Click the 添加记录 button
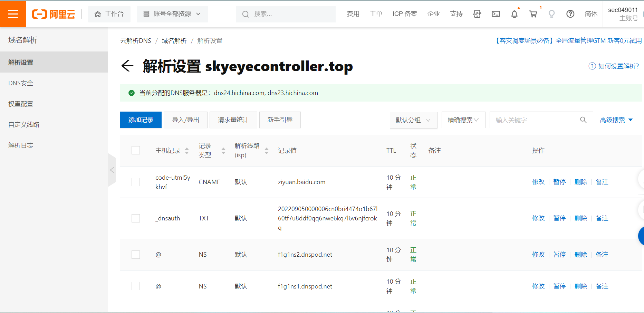 coord(141,120)
